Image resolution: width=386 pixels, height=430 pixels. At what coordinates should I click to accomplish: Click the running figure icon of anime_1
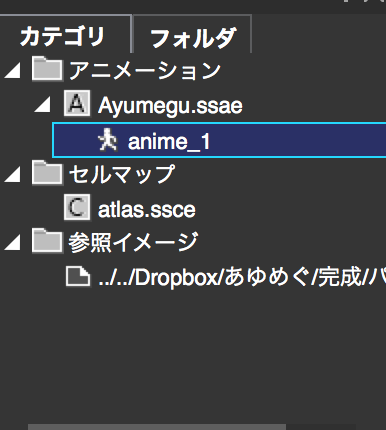[x=108, y=140]
